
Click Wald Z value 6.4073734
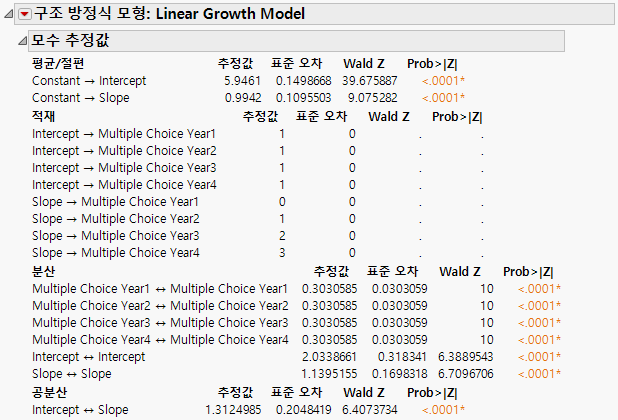pyautogui.click(x=370, y=410)
